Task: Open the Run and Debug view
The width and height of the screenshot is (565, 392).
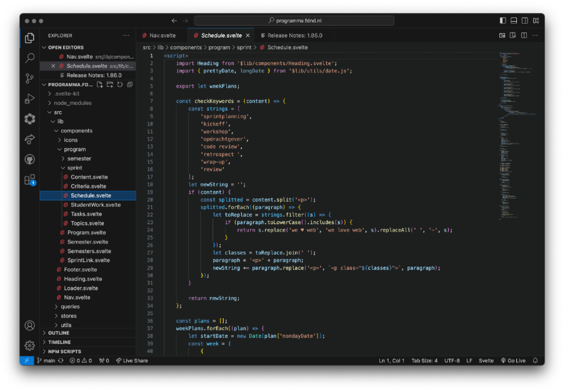Action: coord(30,99)
